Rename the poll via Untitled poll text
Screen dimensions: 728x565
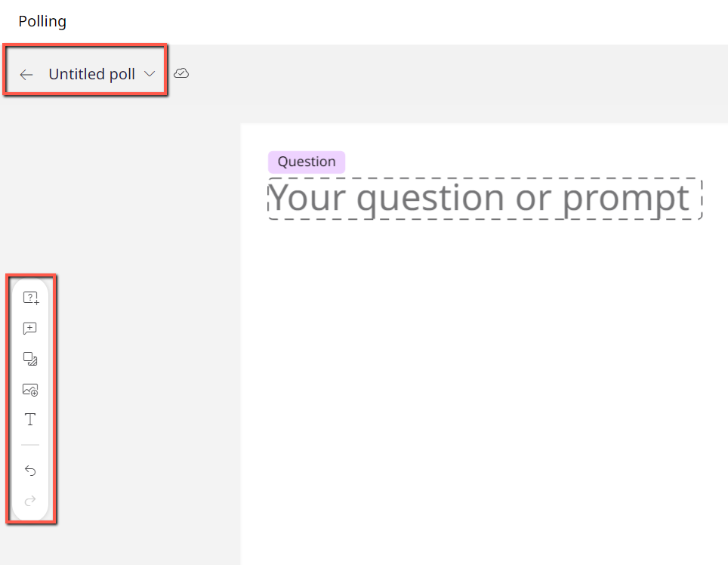93,73
